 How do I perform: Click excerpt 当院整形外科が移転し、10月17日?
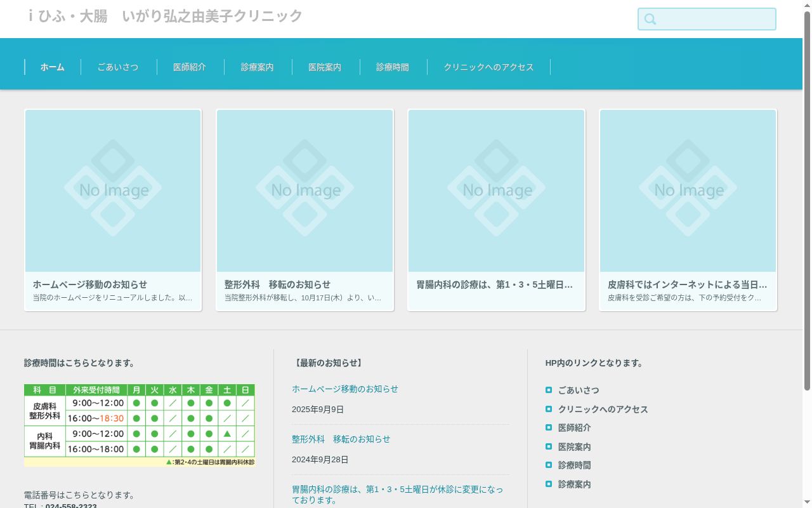(303, 297)
